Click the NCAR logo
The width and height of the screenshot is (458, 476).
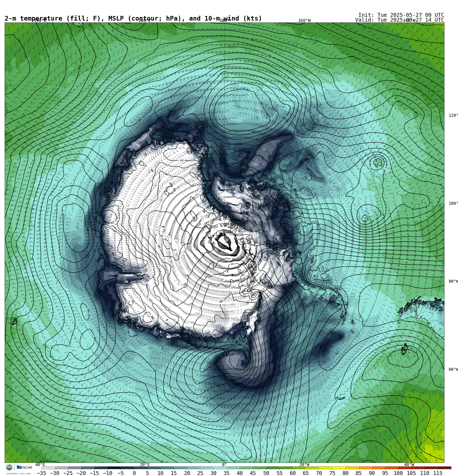tap(24, 467)
